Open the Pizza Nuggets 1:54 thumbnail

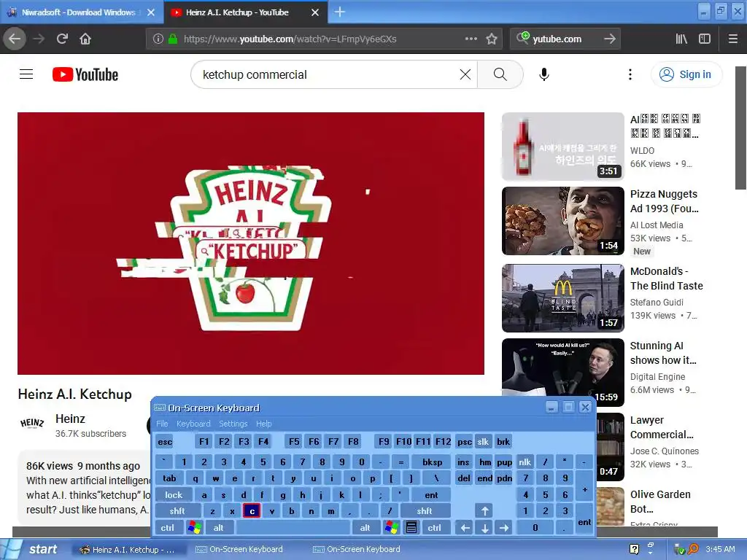[563, 221]
